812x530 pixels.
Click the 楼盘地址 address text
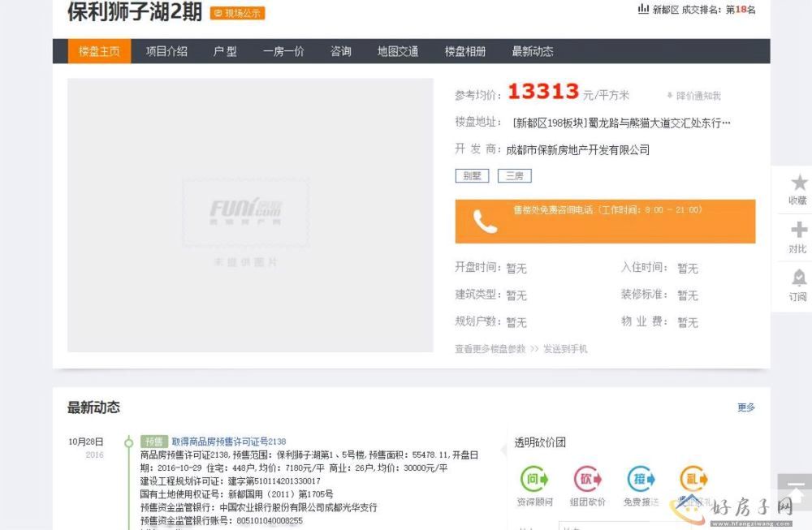[x=621, y=123]
